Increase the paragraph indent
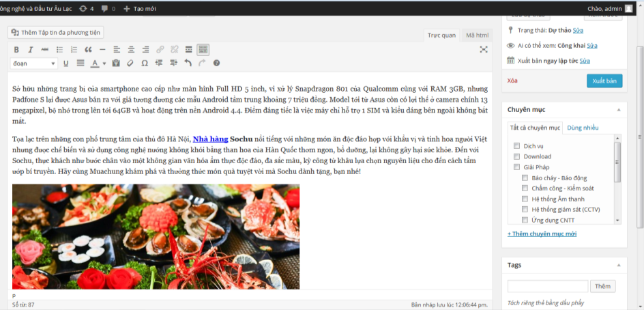Screen dimensions: 644x310 pos(173,64)
